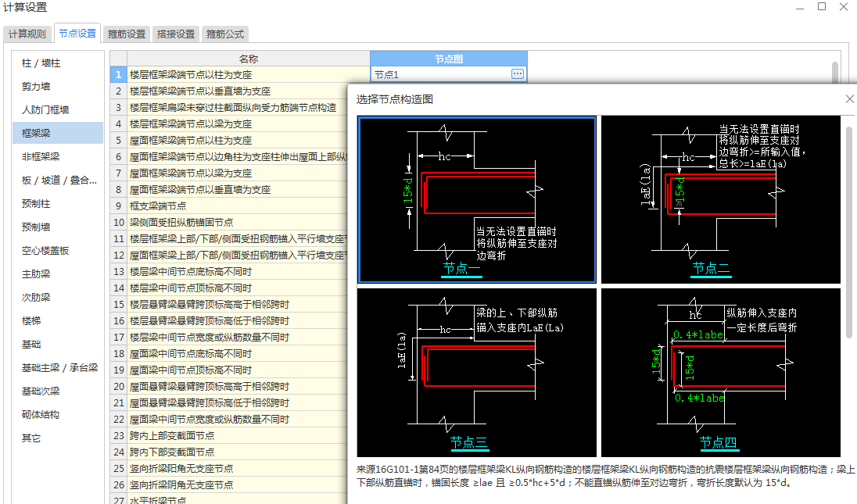Select 空心楼盖板 category
The height and width of the screenshot is (504, 857).
58,251
